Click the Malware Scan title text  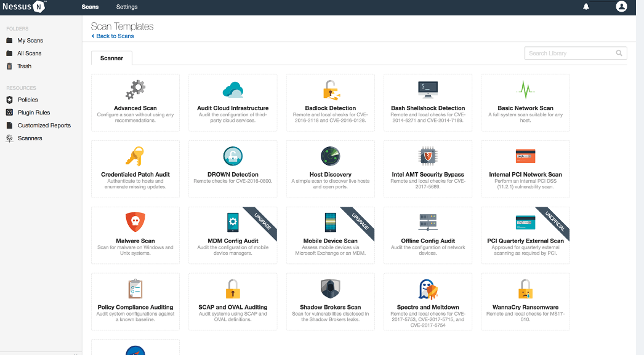tap(135, 241)
